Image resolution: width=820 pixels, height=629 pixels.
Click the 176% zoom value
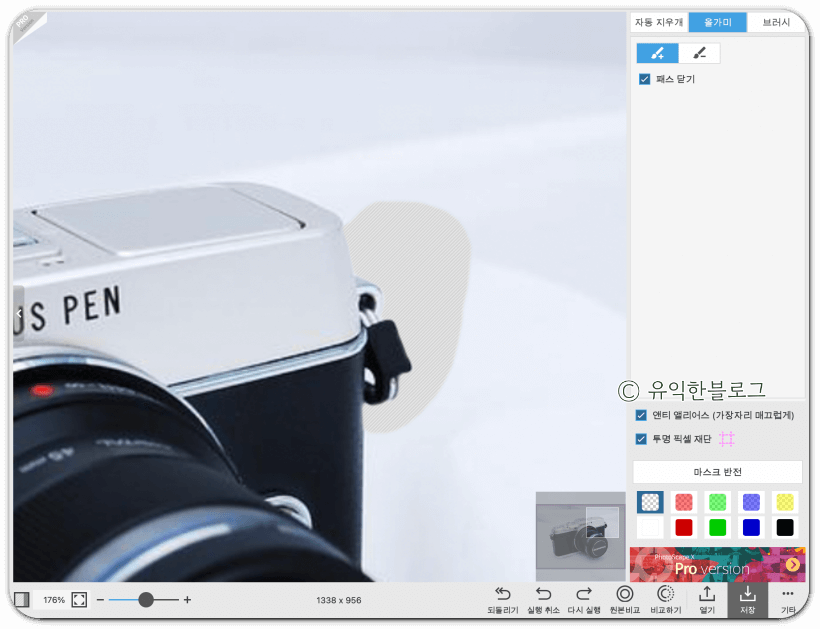pos(54,600)
